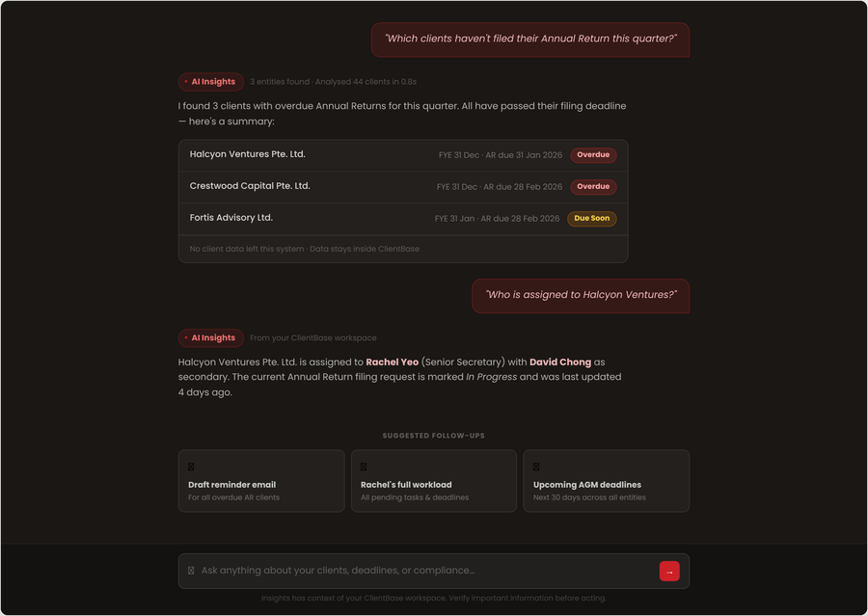Click the sparkle icon inside the chat input field
Viewport: 868px width, 616px height.
point(190,570)
